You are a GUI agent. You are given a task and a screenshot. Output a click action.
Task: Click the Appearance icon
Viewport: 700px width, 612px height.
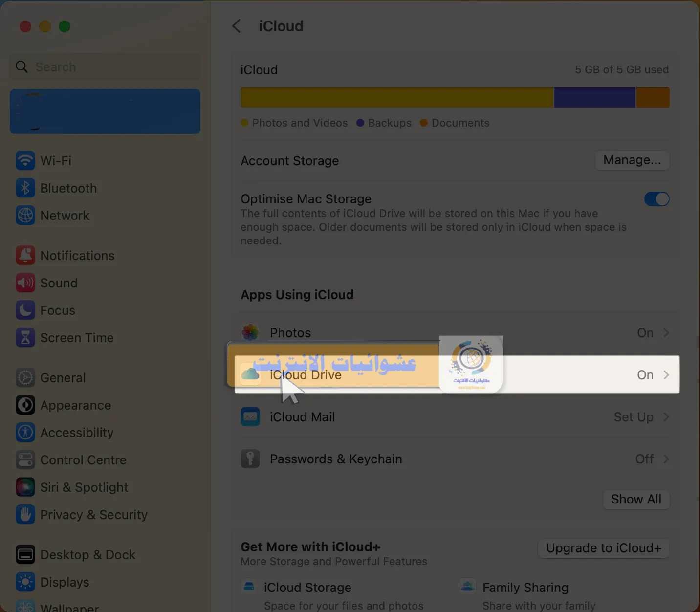tap(25, 405)
